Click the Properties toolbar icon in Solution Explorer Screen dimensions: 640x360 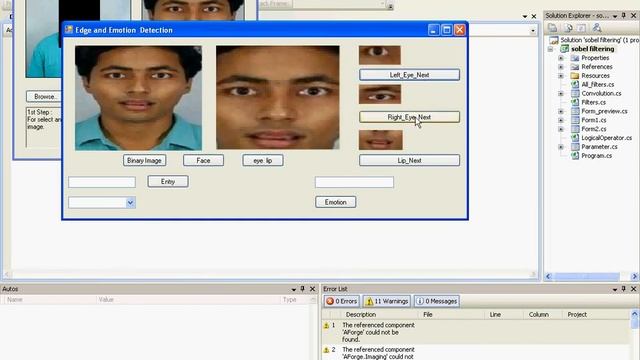tap(552, 28)
